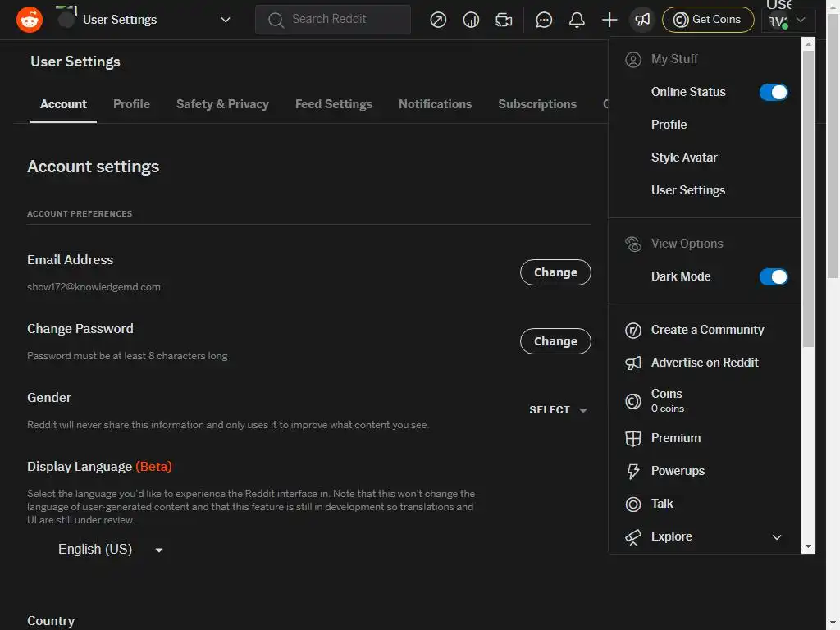Click the Talk circle icon in menu
Viewport: 840px width, 630px height.
point(632,504)
